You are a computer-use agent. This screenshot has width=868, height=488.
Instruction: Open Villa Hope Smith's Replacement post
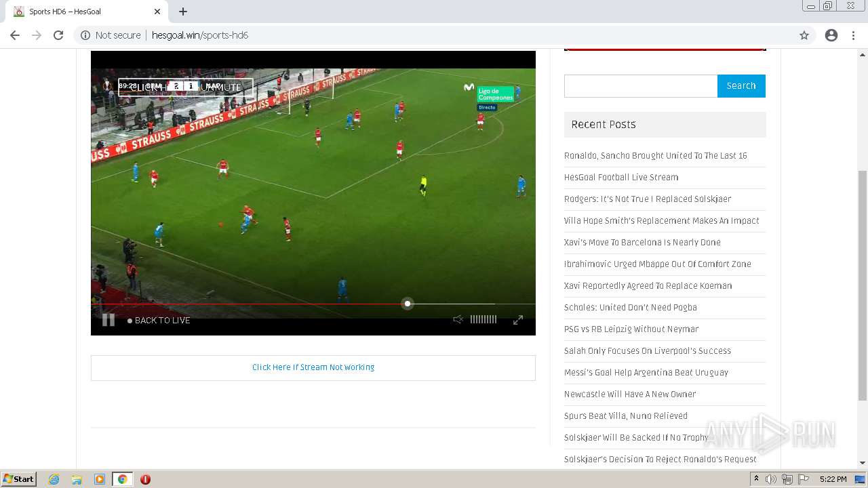[x=662, y=221]
